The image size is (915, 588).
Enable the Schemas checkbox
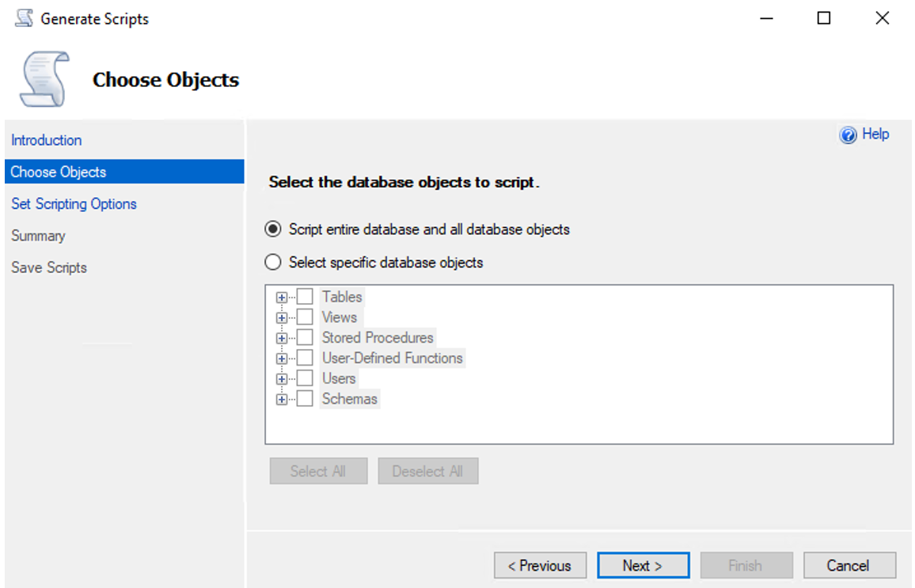[x=305, y=398]
